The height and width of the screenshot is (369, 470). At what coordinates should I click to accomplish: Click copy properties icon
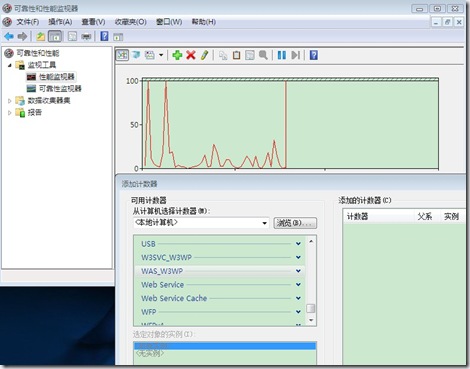pyautogui.click(x=223, y=55)
